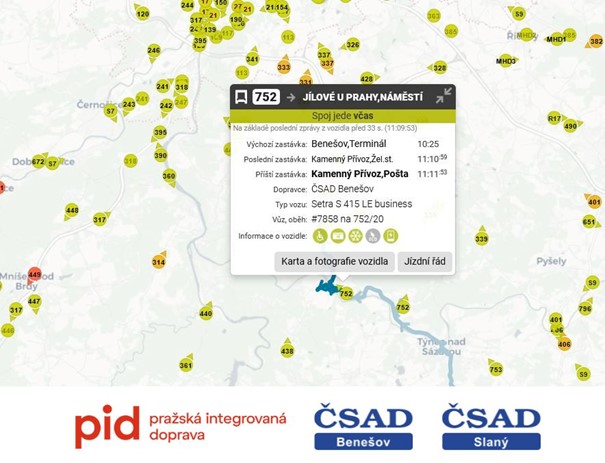Click the Pyšely town label on map
Image resolution: width=605 pixels, height=463 pixels.
tap(551, 262)
